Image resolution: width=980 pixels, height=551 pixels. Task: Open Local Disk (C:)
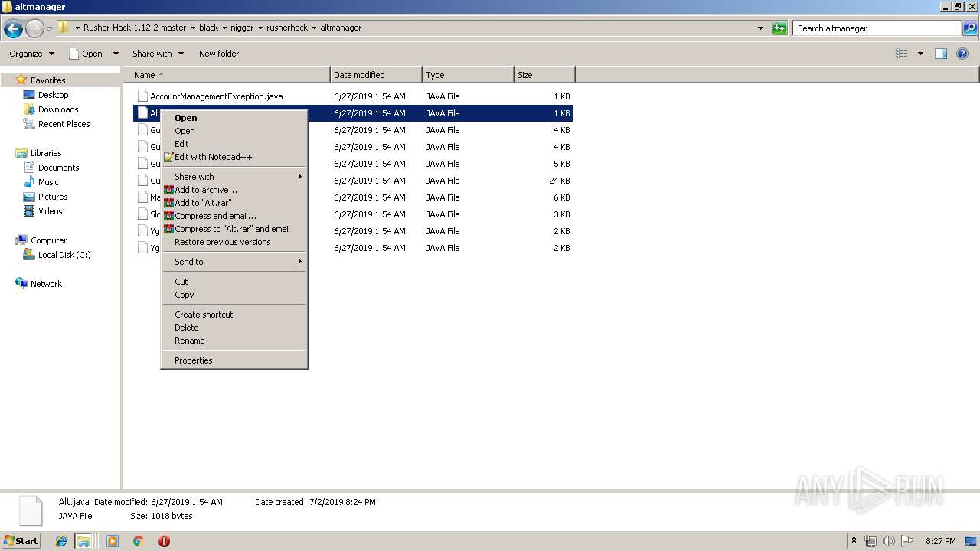[x=64, y=255]
